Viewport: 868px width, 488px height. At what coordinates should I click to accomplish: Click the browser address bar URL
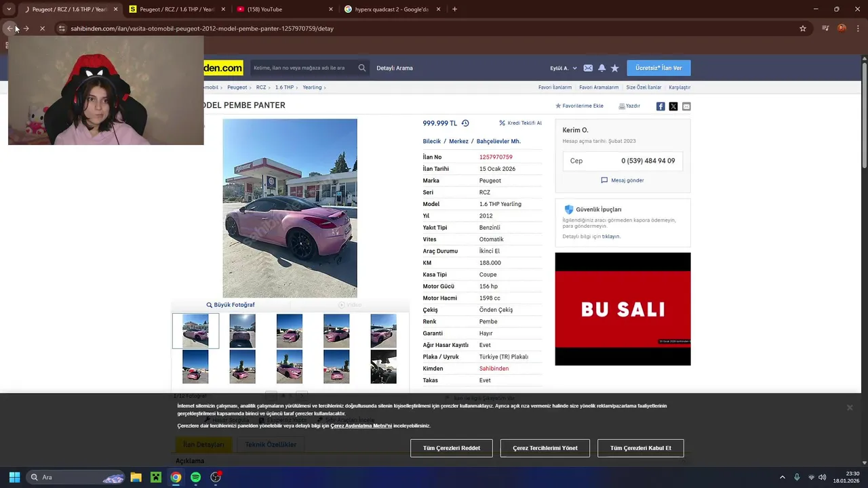(x=202, y=28)
